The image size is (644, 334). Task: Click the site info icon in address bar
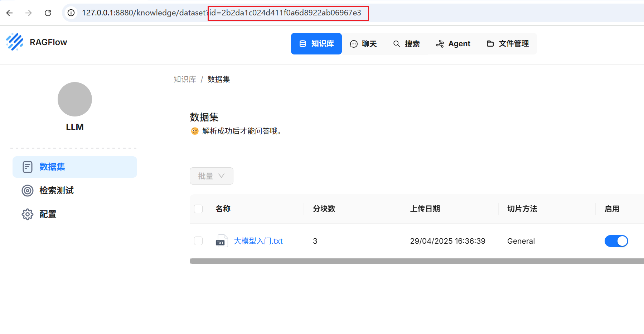[x=71, y=13]
